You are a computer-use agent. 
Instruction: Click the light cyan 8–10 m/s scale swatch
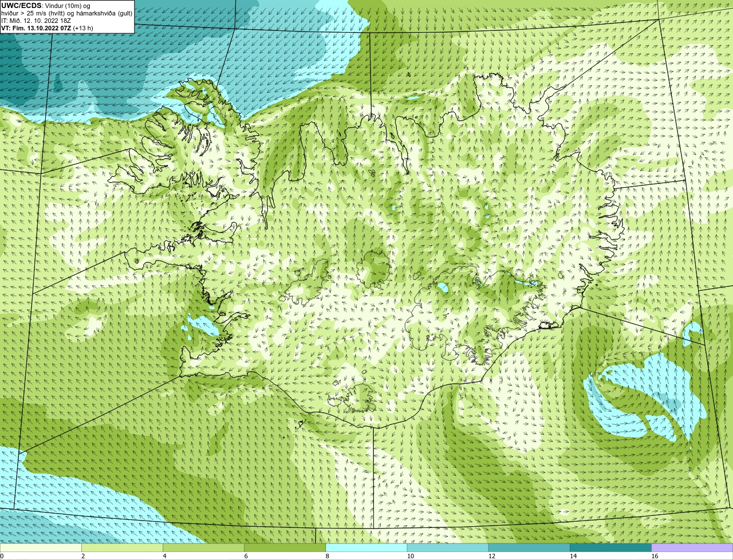point(366,548)
